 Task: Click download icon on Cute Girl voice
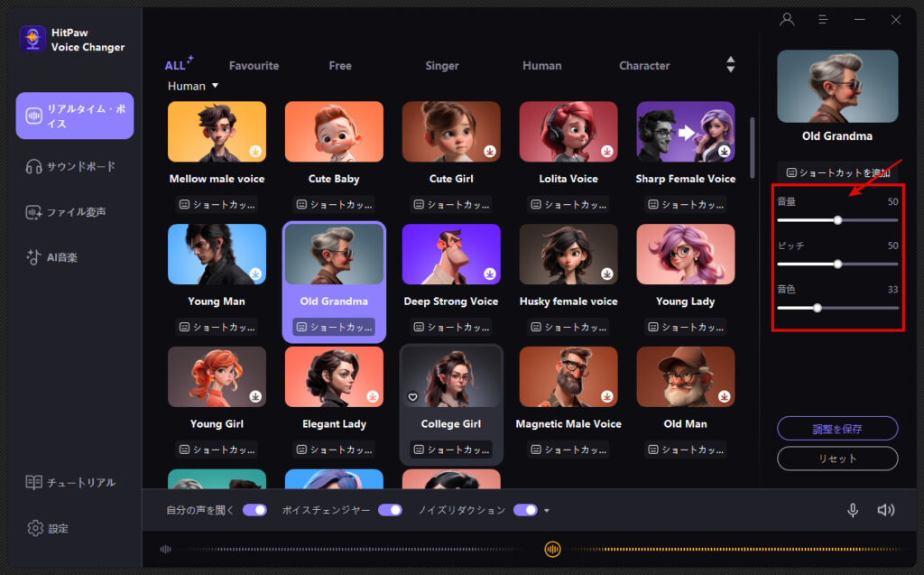pyautogui.click(x=490, y=151)
